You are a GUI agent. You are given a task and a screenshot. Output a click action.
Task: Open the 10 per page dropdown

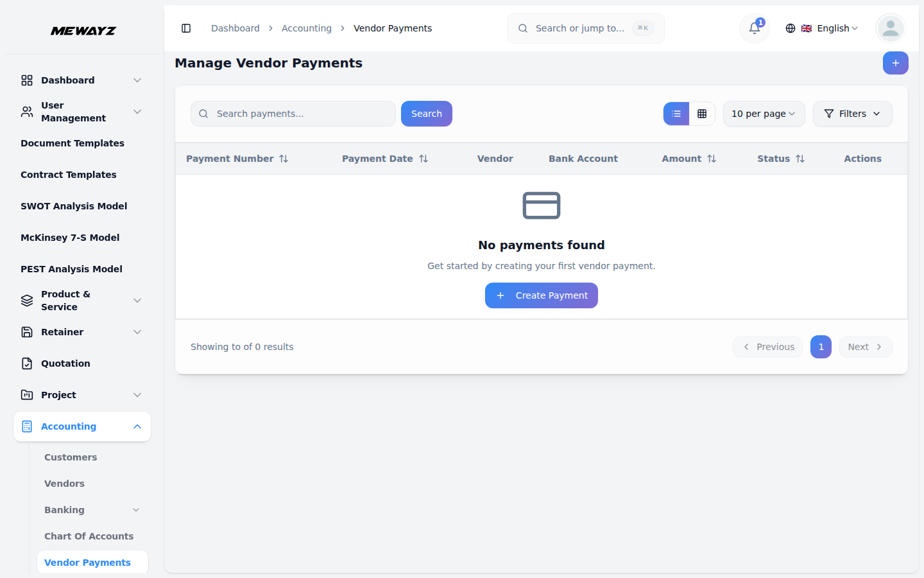764,114
